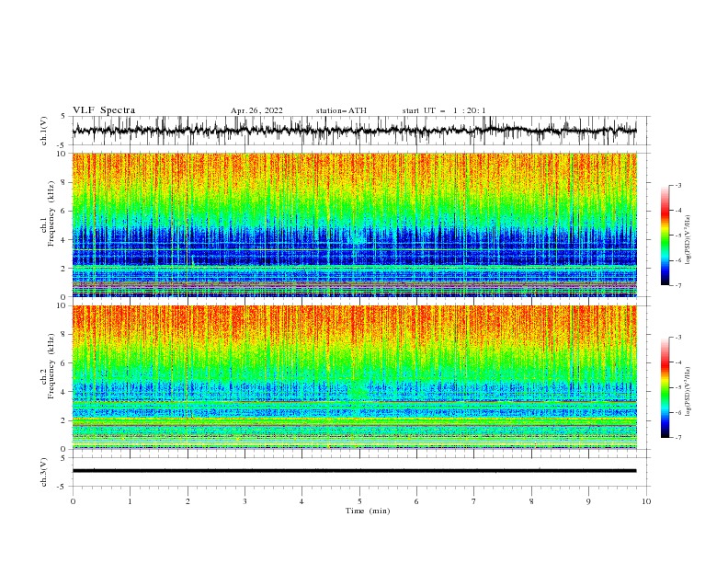The image size is (728, 563).
Task: Click time axis tick label "2"
Action: pos(188,501)
